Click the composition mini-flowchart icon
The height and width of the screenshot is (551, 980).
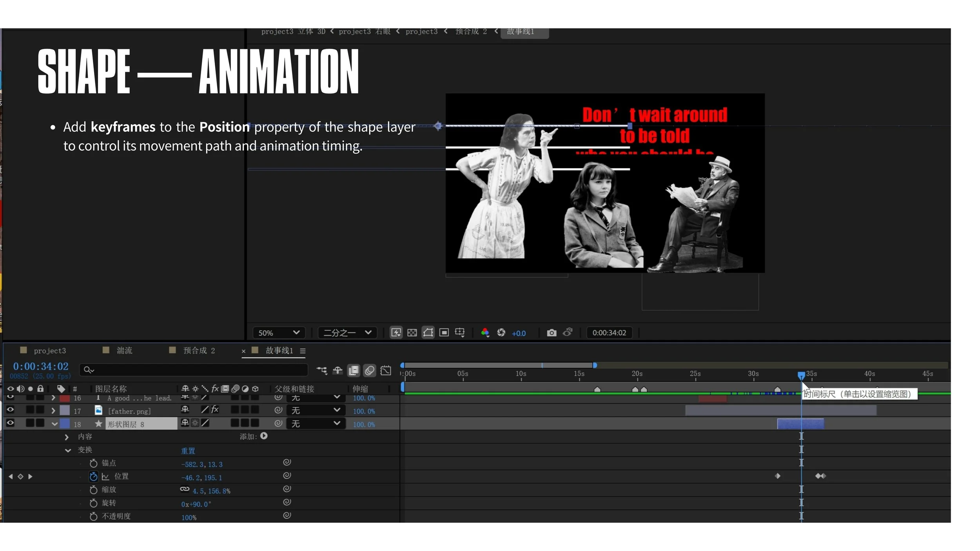pos(322,370)
